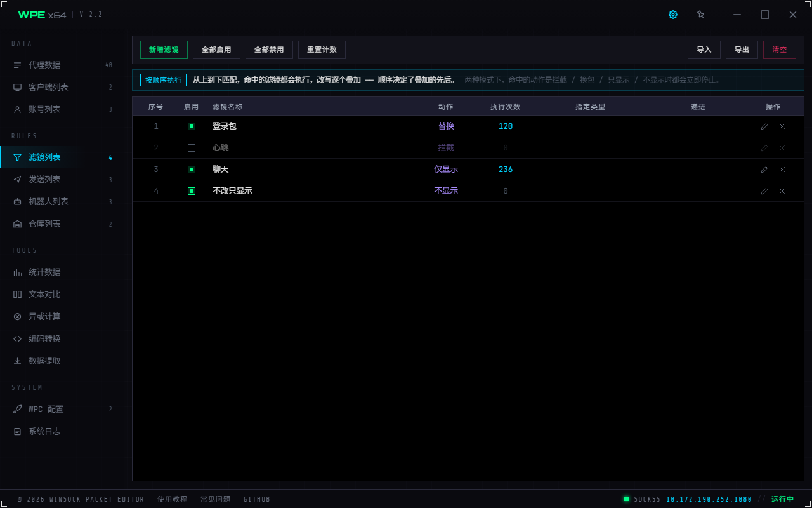This screenshot has height=508, width=812.
Task: Open the settings gear icon
Action: pos(673,15)
